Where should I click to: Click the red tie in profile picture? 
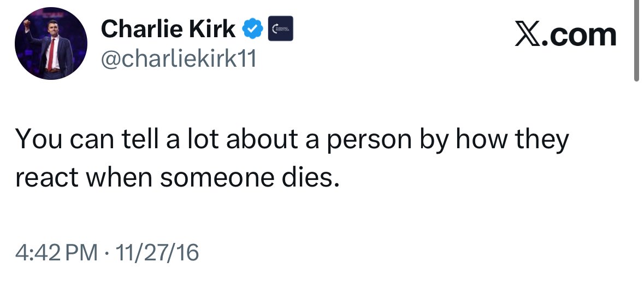point(51,55)
